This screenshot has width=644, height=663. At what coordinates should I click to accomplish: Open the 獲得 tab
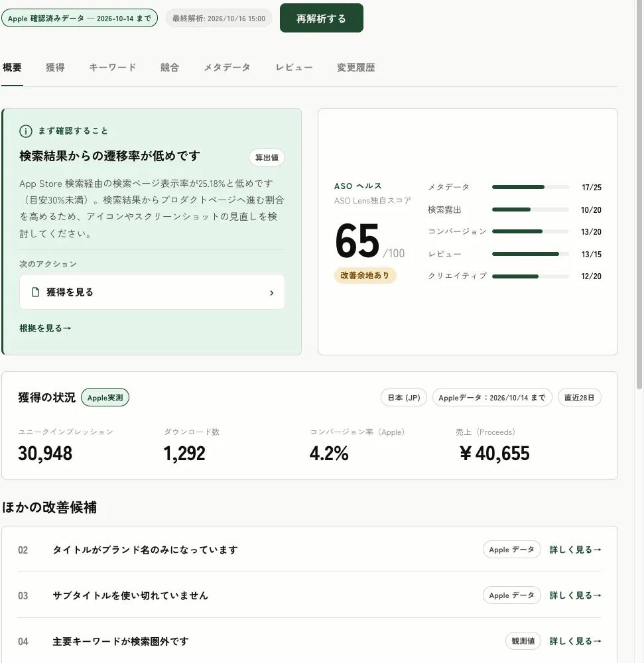[55, 67]
